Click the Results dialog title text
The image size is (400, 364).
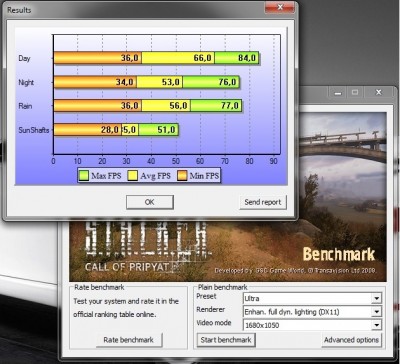[x=19, y=10]
